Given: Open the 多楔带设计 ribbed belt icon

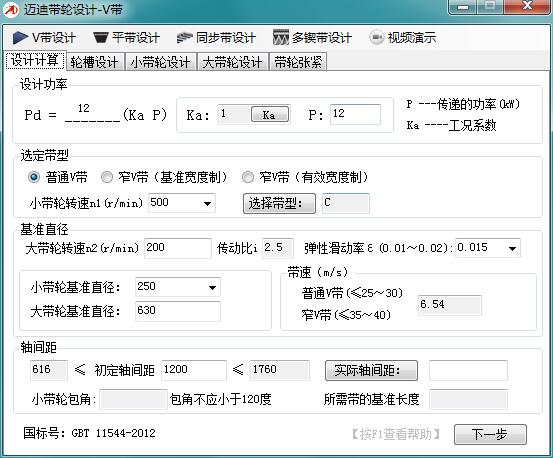Looking at the screenshot, I should point(280,37).
